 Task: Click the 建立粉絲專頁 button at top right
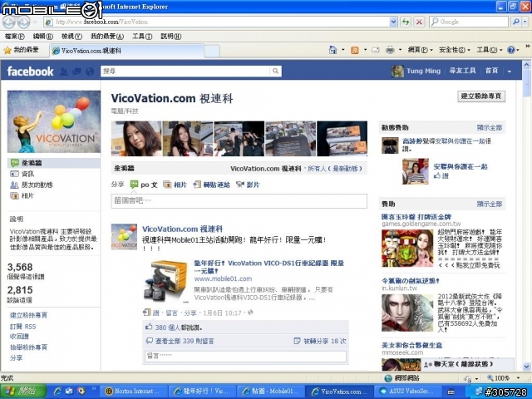point(481,96)
